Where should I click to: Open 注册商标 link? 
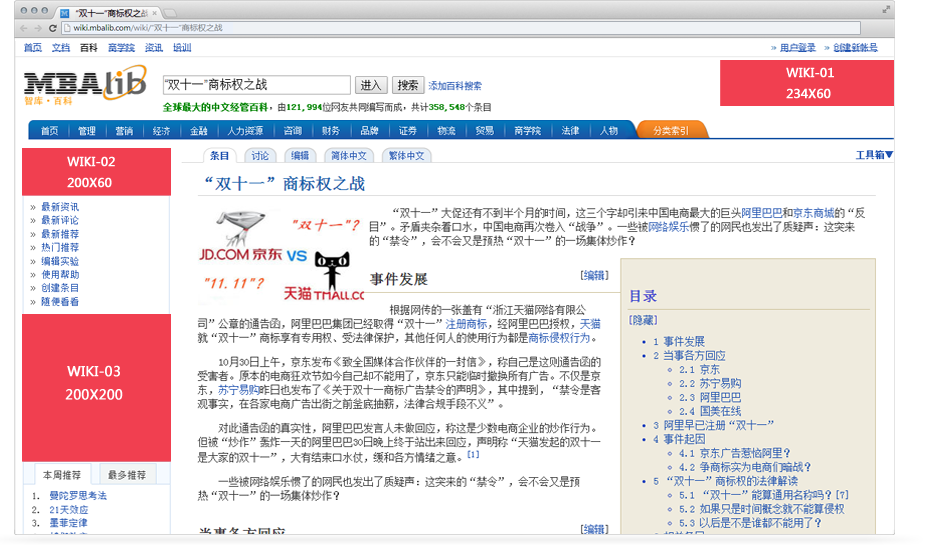tap(466, 324)
